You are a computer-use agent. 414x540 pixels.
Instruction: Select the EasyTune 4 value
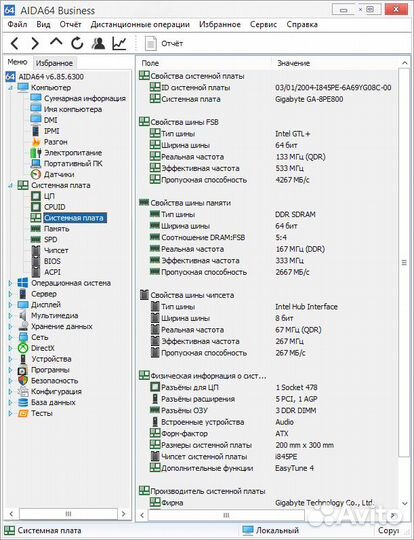[294, 468]
